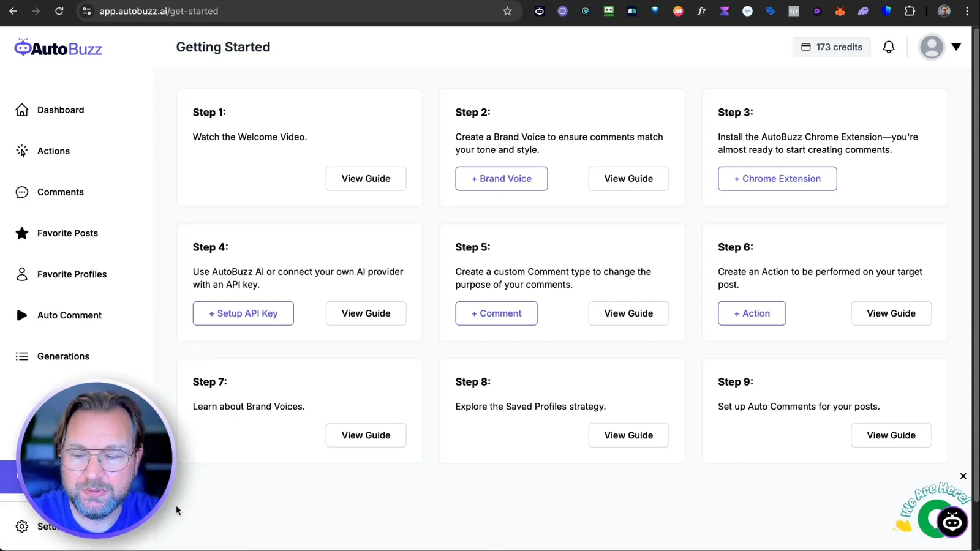The height and width of the screenshot is (551, 980).
Task: View site information icon in address bar
Action: click(86, 11)
